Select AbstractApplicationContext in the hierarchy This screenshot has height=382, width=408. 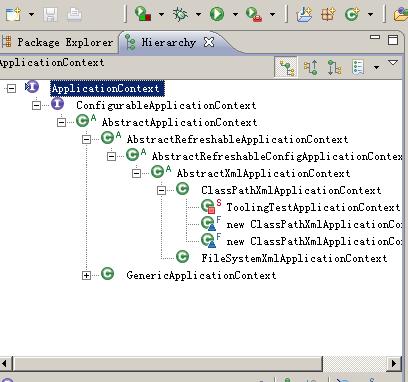(179, 123)
